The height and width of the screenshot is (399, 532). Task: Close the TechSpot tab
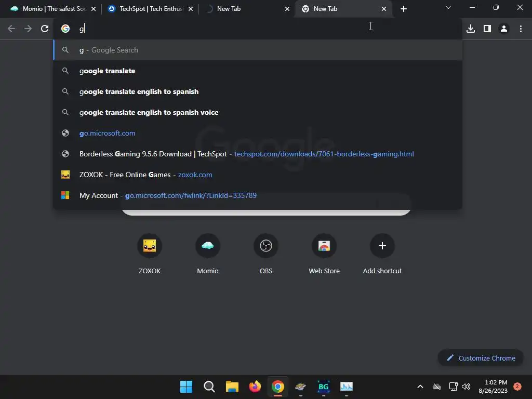click(191, 9)
